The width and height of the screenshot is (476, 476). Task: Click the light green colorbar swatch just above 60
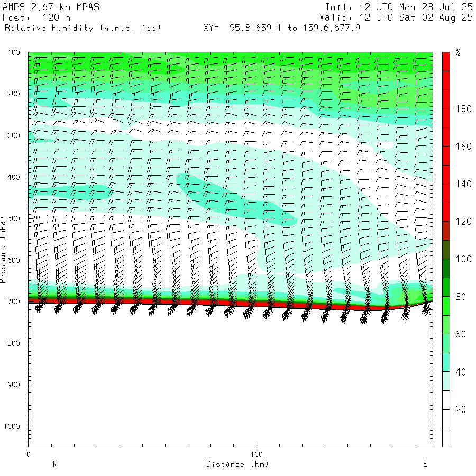[446, 325]
